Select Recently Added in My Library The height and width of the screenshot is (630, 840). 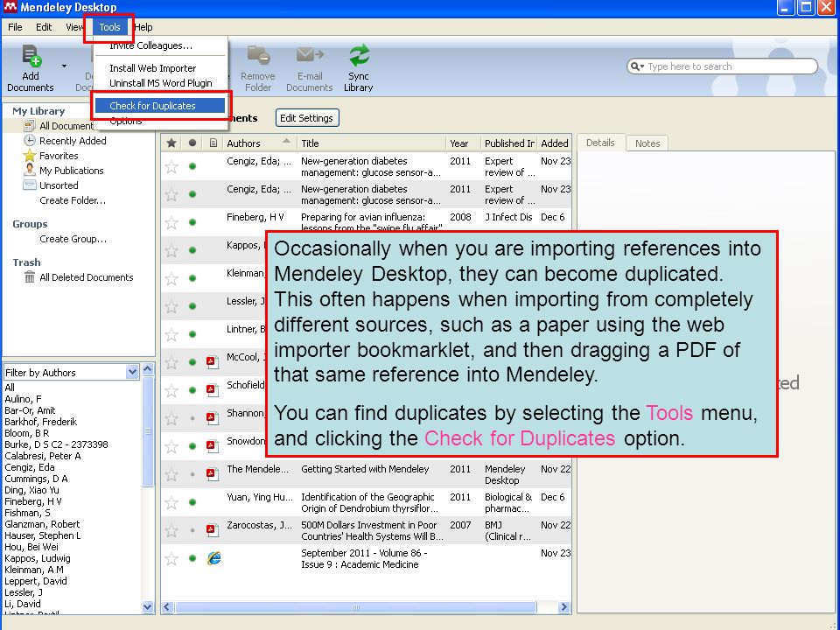coord(73,141)
